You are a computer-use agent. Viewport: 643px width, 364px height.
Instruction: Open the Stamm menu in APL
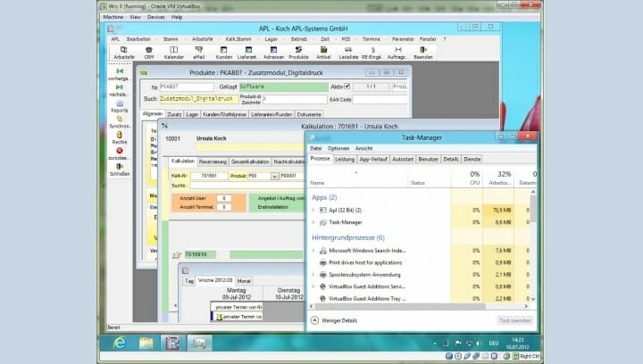(x=171, y=39)
